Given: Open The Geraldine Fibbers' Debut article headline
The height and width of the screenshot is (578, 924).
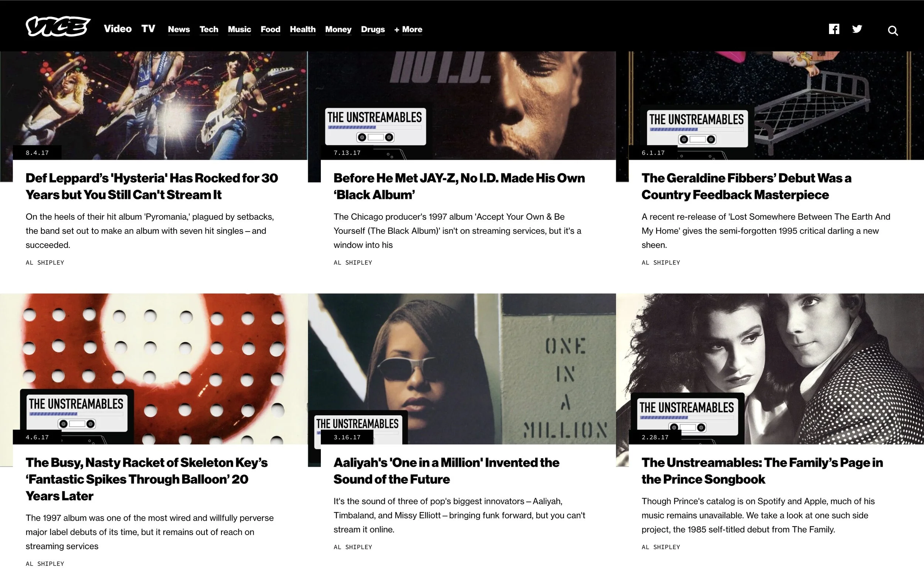Looking at the screenshot, I should coord(746,186).
